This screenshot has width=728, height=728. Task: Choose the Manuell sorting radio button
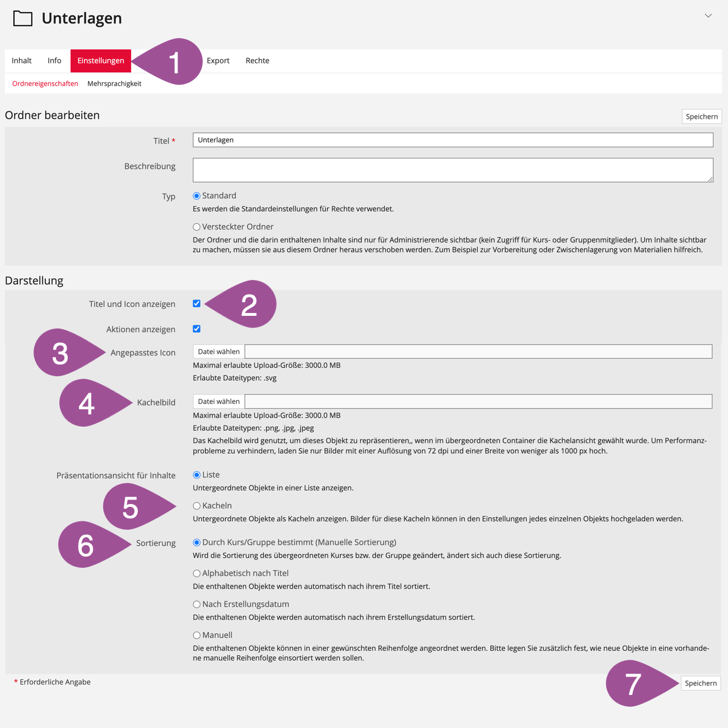point(197,635)
